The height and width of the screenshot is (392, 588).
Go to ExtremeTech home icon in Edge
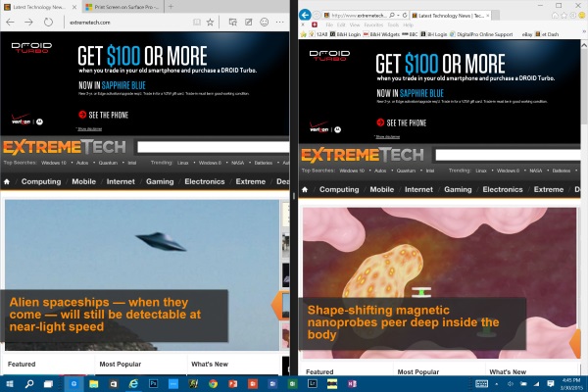(7, 181)
